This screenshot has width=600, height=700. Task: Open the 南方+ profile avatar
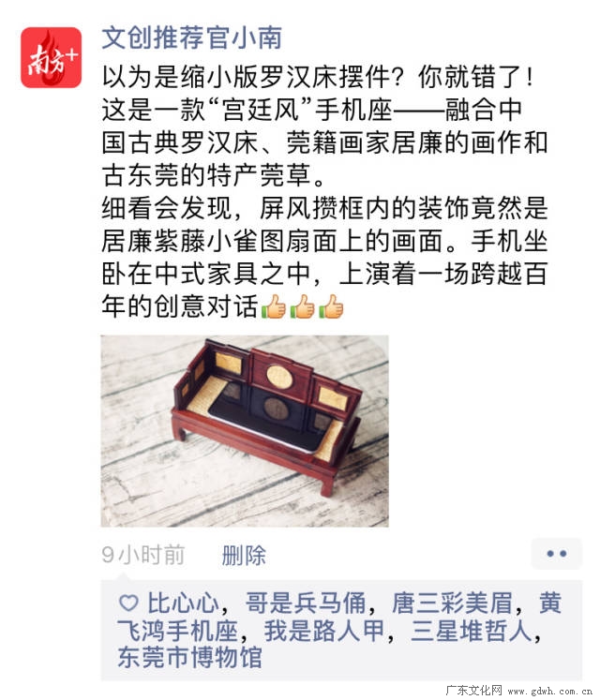[51, 57]
